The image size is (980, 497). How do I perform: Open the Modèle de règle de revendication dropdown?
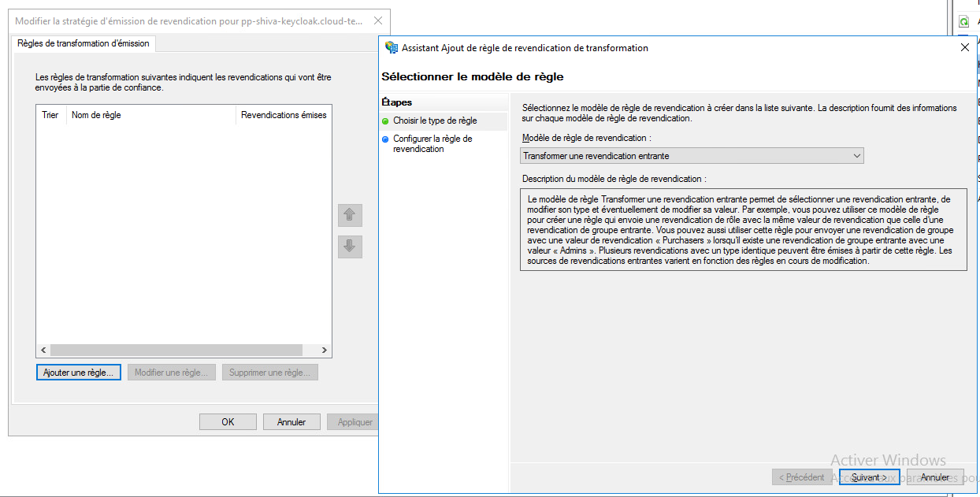click(x=692, y=156)
